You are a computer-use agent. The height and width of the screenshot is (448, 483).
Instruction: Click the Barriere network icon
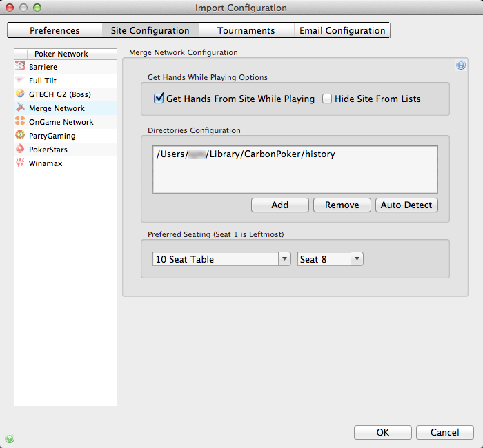tap(20, 66)
